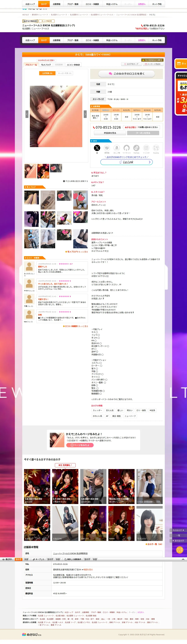Image resolution: width=187 pixels, height=644 pixels.
Task: Open ニューハーフヘルス EXCIA 名古屋駅前店 shop name link
Action: click(70, 553)
